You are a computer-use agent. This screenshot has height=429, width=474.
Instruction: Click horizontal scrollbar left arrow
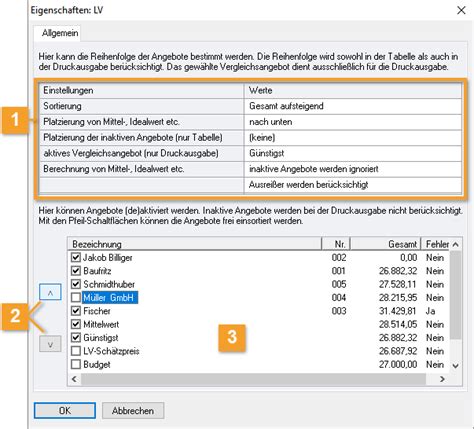[x=74, y=379]
